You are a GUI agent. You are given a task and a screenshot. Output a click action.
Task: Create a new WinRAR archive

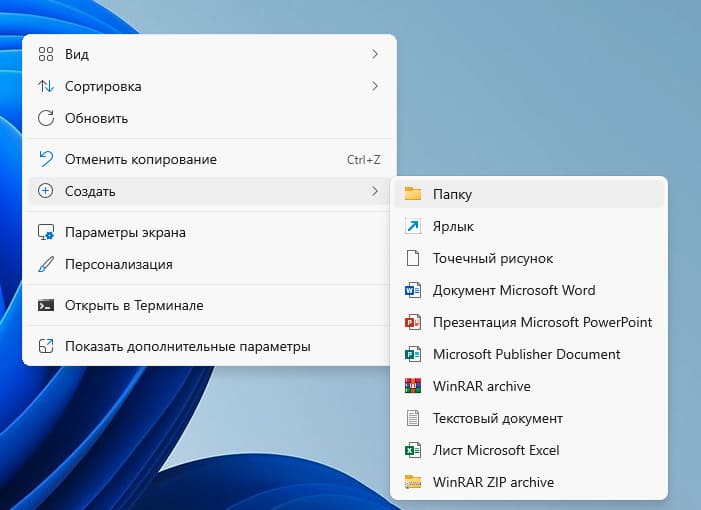point(529,386)
